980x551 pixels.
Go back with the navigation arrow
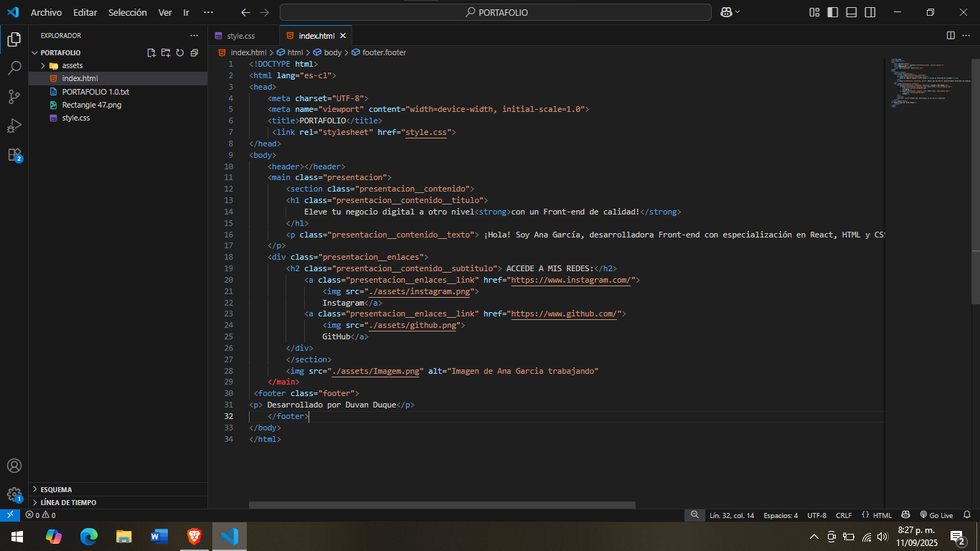(246, 12)
